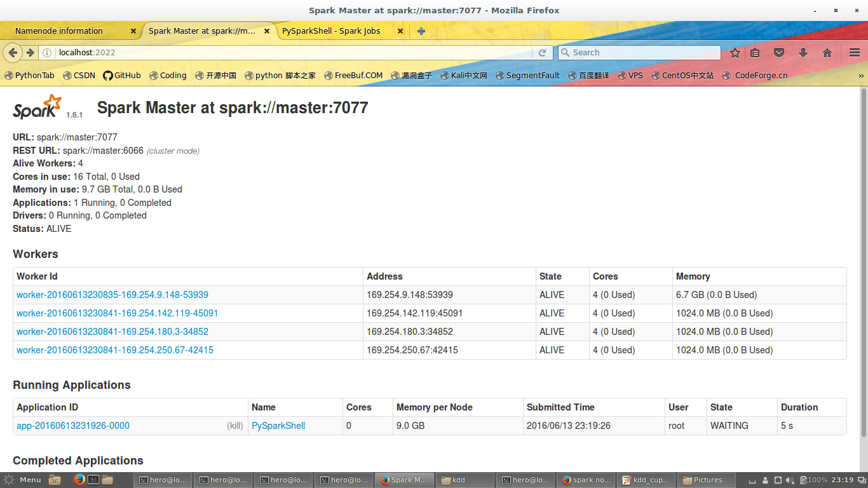Close the Spark Master tab
This screenshot has width=868, height=488.
click(267, 31)
